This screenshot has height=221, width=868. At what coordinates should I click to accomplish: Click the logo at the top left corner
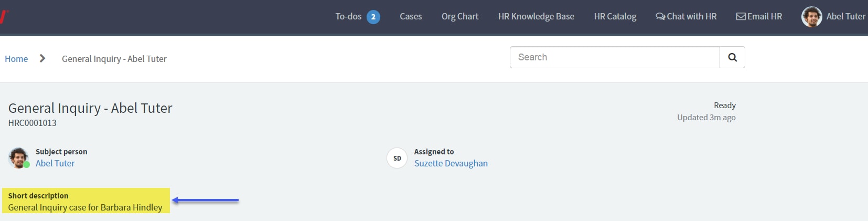tap(4, 16)
